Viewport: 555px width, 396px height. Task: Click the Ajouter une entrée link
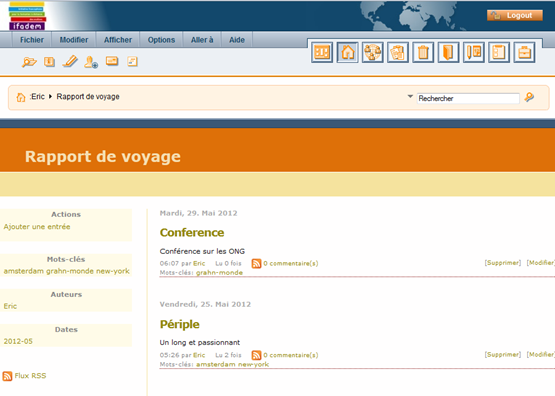point(37,226)
